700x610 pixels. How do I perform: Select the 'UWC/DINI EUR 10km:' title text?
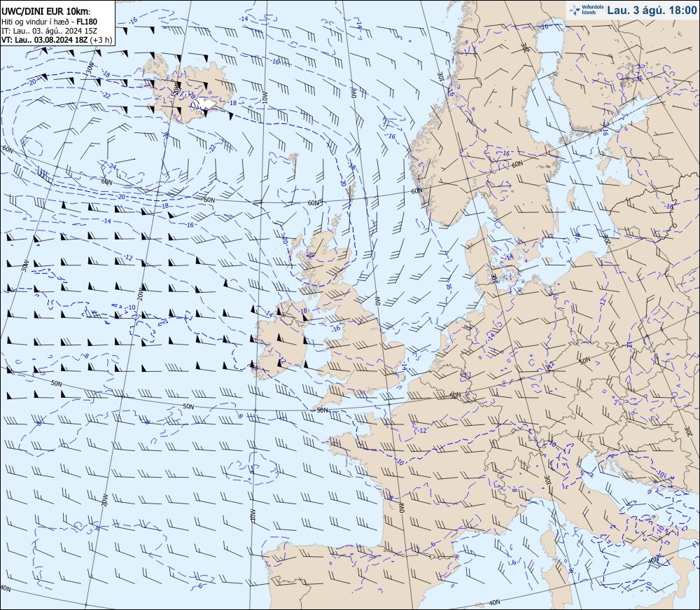tap(46, 12)
